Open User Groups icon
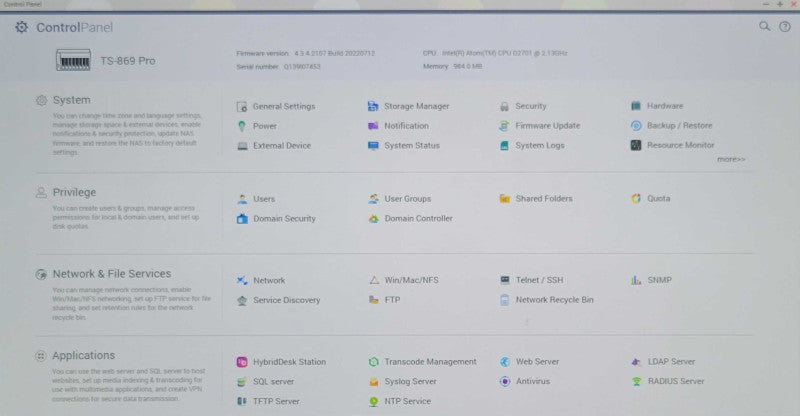This screenshot has height=416, width=800. pos(373,199)
